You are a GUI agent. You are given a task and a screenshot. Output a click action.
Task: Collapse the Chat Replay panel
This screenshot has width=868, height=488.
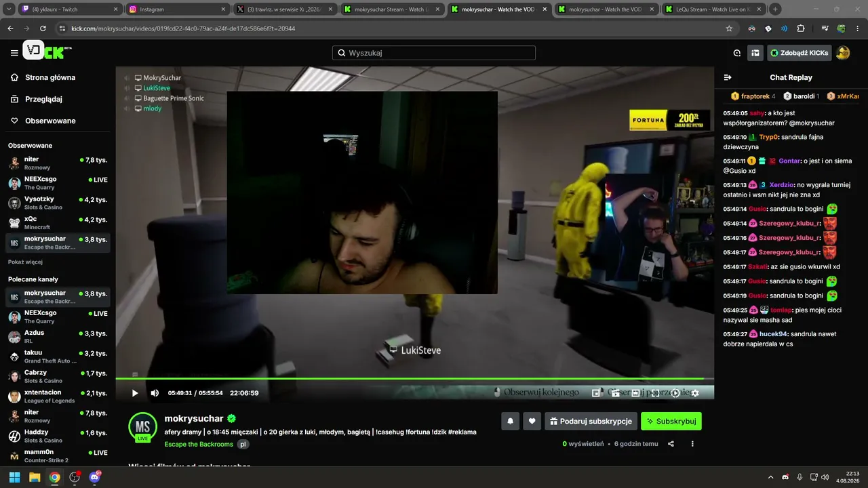point(728,77)
